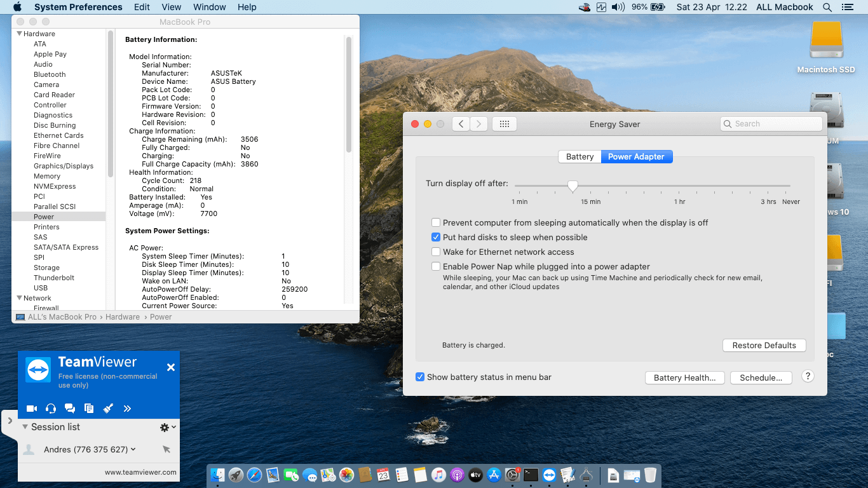Open the Macintosh SSD desktop drive
The image size is (868, 488).
coord(826,47)
